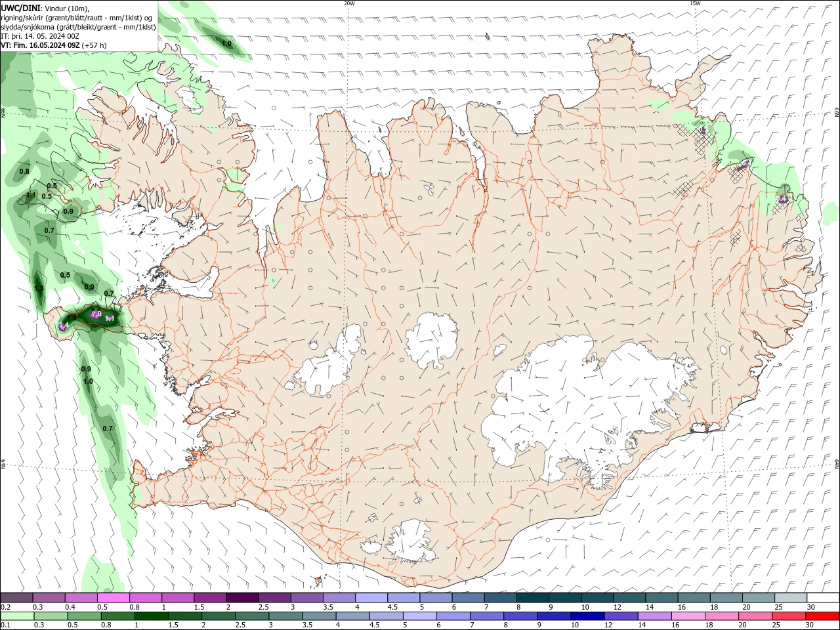840x630 pixels.
Task: Pick the 4.5 periwinkle rain legend swatch
Action: click(387, 616)
